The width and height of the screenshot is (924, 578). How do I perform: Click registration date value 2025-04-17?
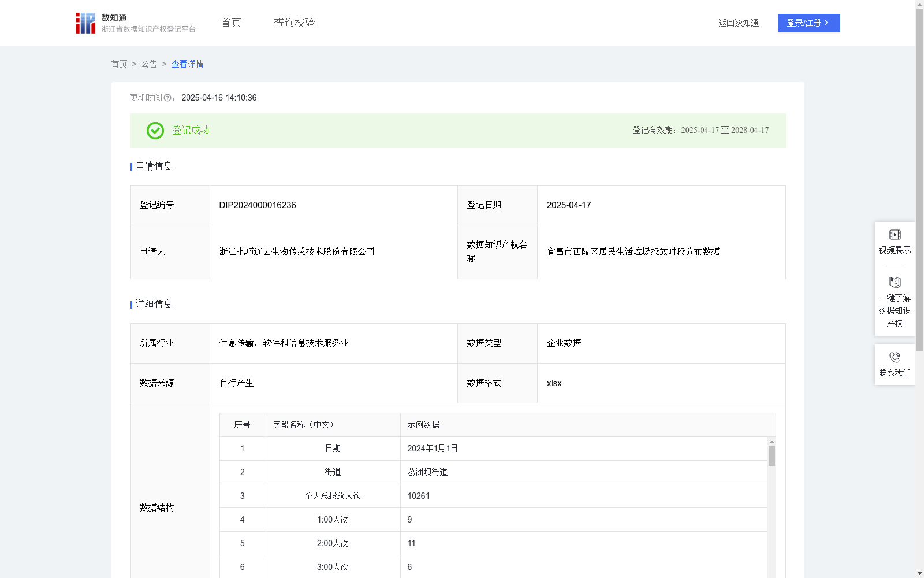pos(569,205)
